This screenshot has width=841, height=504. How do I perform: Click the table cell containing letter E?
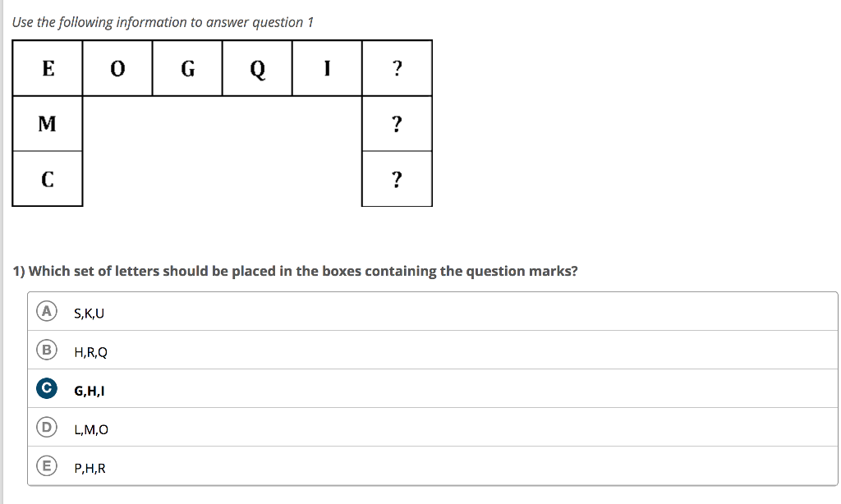[x=47, y=69]
